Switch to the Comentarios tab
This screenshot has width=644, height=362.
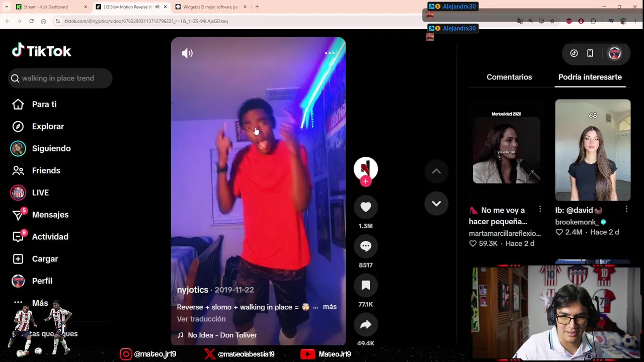tap(509, 77)
